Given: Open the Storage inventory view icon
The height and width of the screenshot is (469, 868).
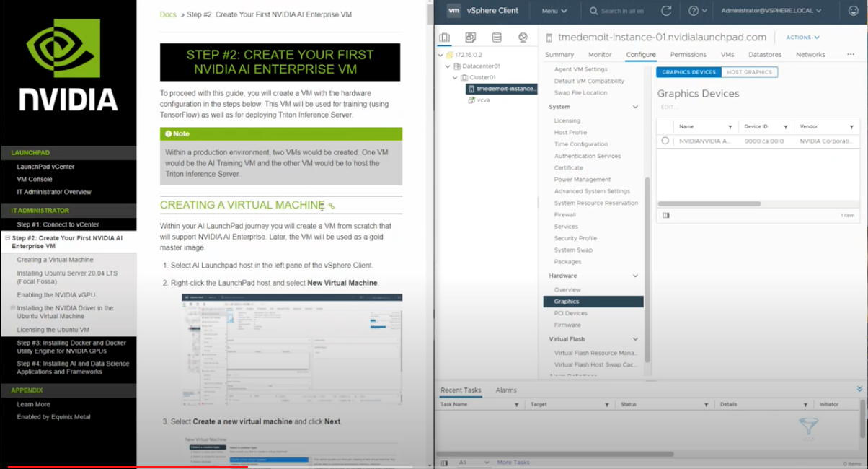Looking at the screenshot, I should coord(497,38).
